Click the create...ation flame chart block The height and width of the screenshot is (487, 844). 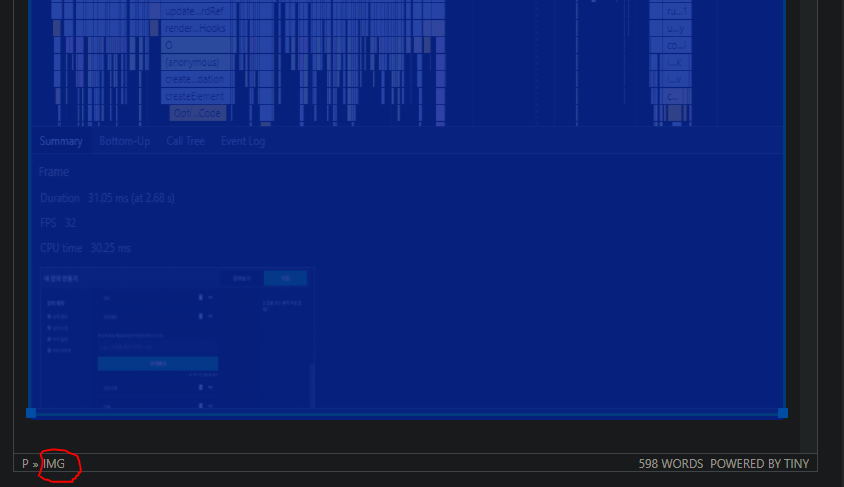(x=194, y=79)
